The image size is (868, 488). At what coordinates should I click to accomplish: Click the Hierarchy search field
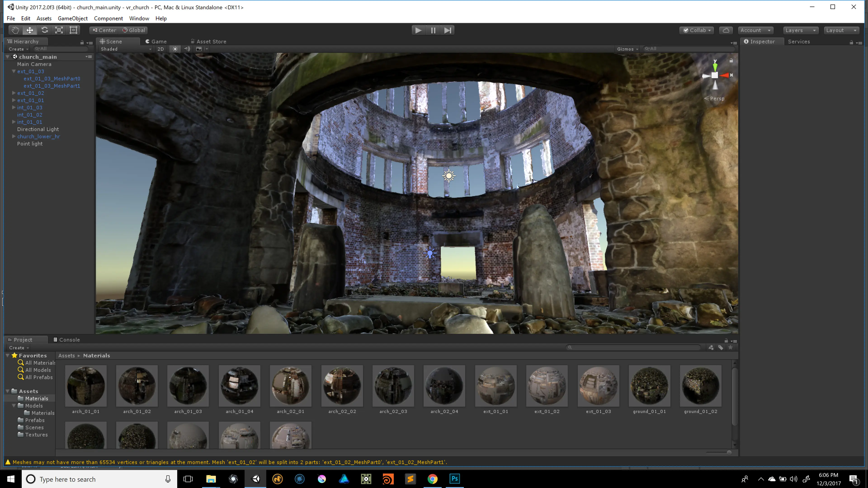pyautogui.click(x=61, y=49)
